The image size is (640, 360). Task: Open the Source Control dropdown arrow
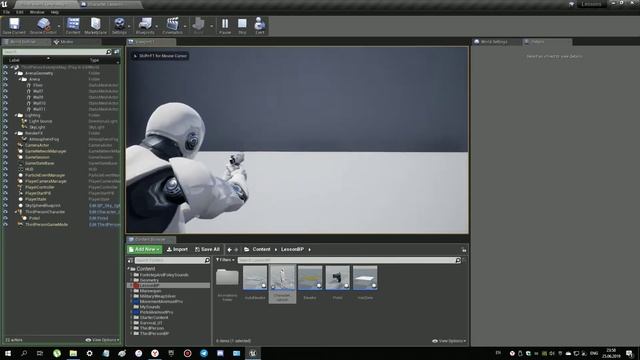59,26
